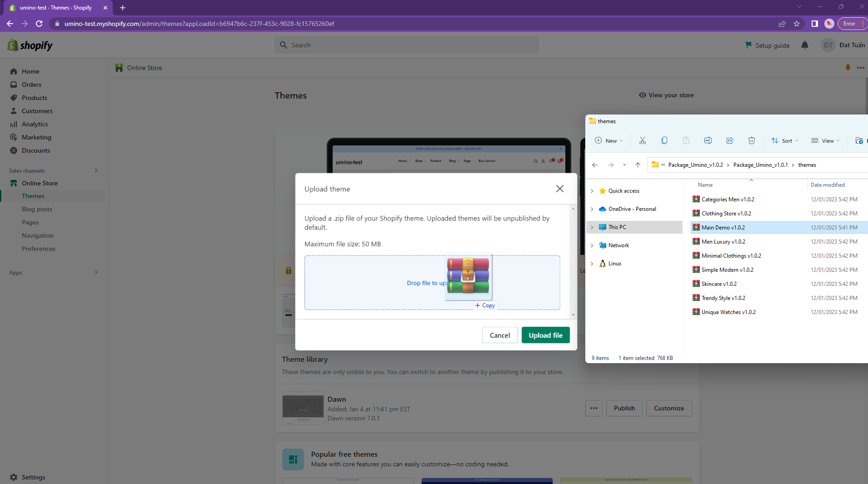Click the browser address bar URL
Image resolution: width=868 pixels, height=484 pixels.
tap(199, 24)
